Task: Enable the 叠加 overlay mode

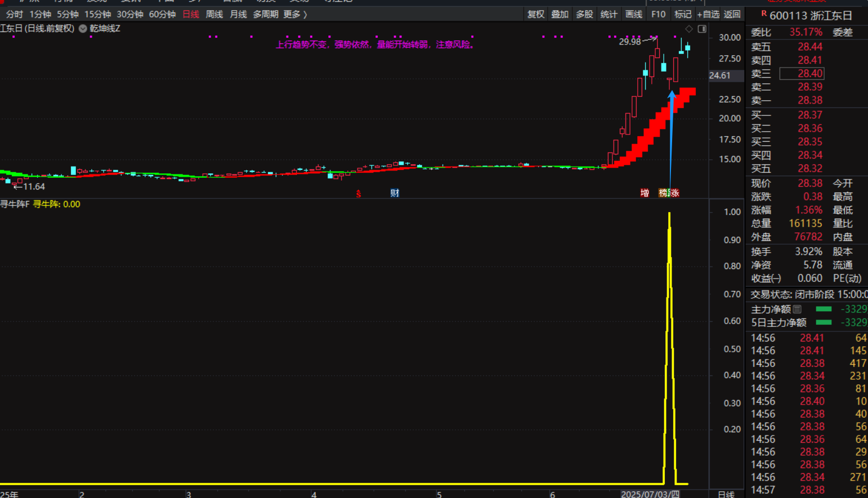Action: [x=560, y=14]
